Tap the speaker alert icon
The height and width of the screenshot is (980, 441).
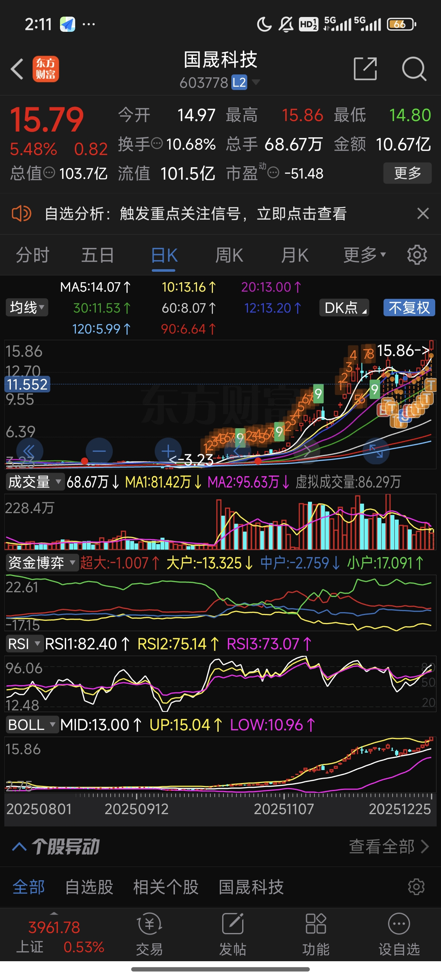(21, 214)
